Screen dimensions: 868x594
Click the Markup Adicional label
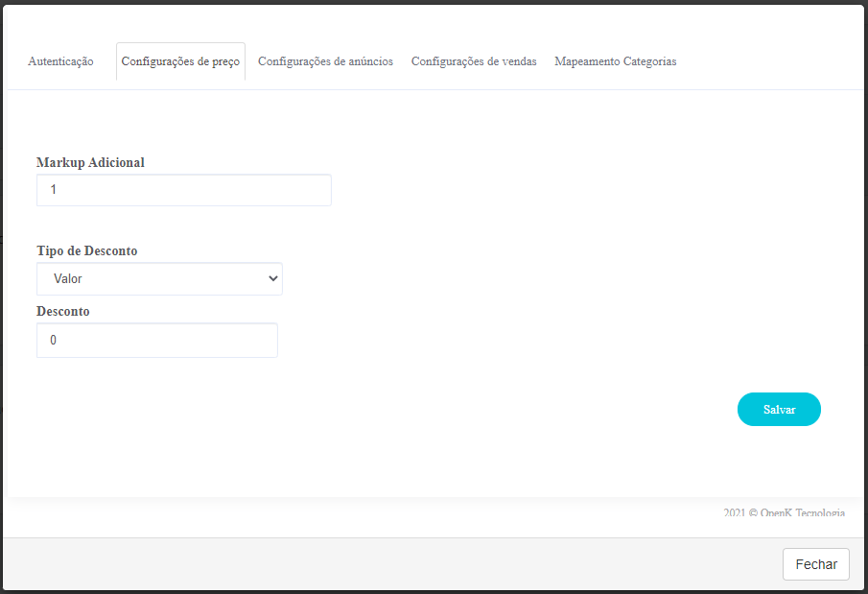coord(90,162)
